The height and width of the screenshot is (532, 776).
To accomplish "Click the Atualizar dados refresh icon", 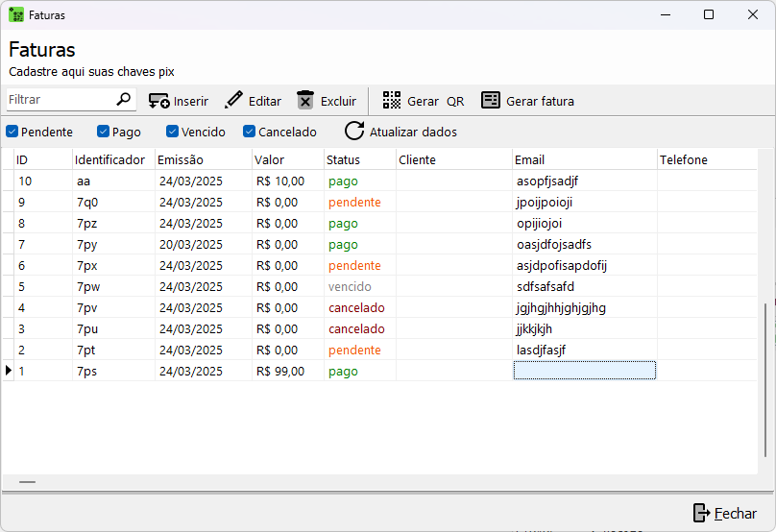I will 354,132.
